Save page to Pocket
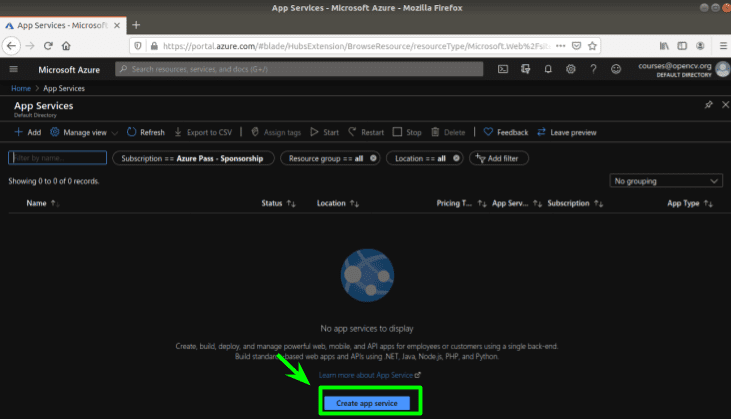 tap(577, 46)
